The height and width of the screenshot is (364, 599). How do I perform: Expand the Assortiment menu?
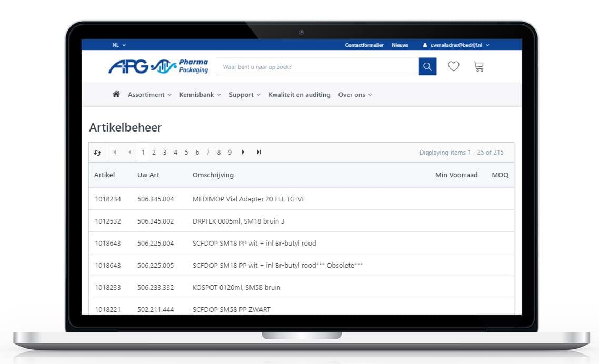click(149, 95)
